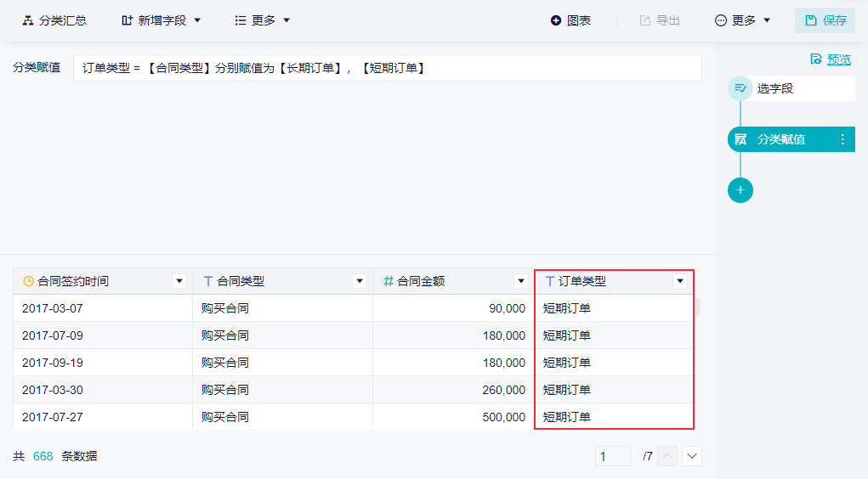Select the 分类赋值 step
The height and width of the screenshot is (479, 868).
coord(781,139)
